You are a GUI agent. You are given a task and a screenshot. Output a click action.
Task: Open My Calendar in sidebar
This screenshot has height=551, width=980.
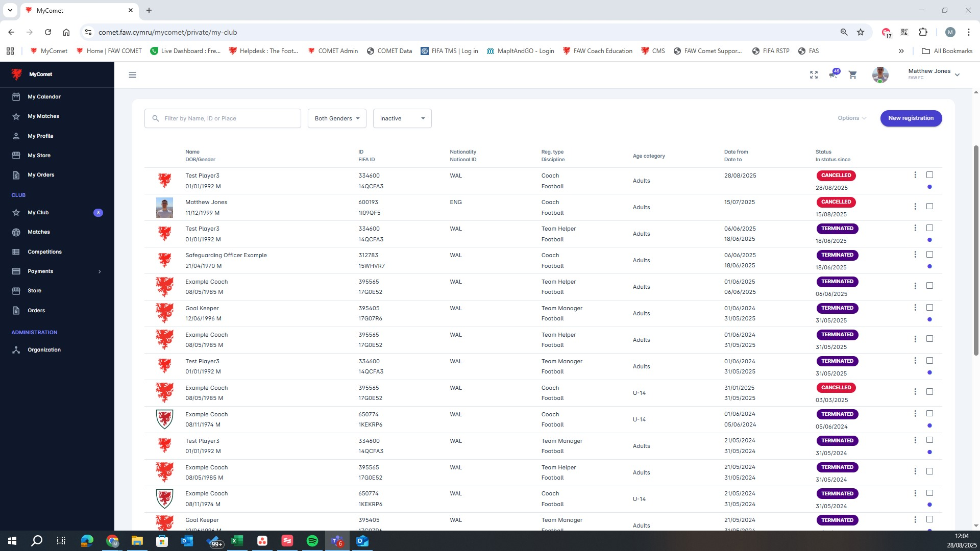44,96
